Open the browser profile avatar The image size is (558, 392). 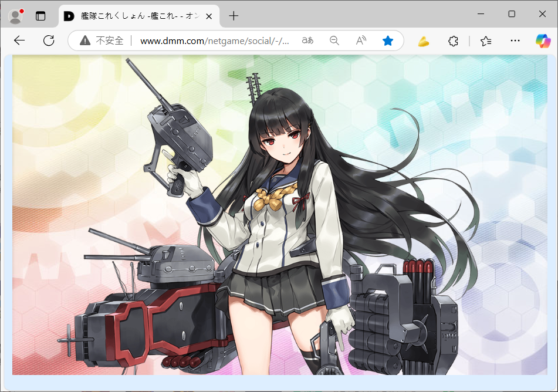(15, 16)
